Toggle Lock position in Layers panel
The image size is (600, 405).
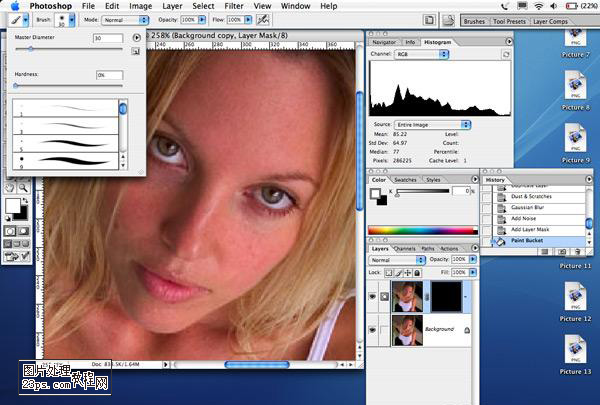(408, 273)
